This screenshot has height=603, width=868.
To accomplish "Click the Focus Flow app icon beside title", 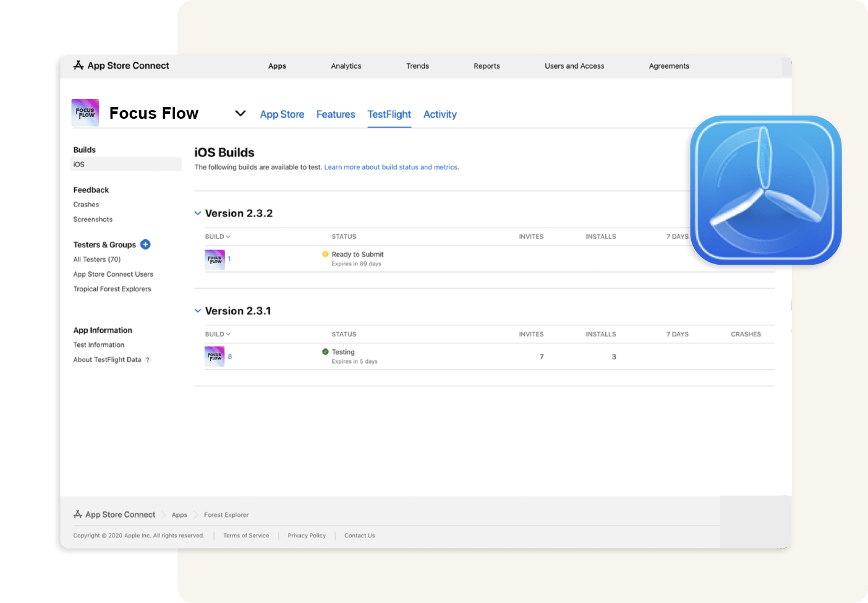I will 85,113.
